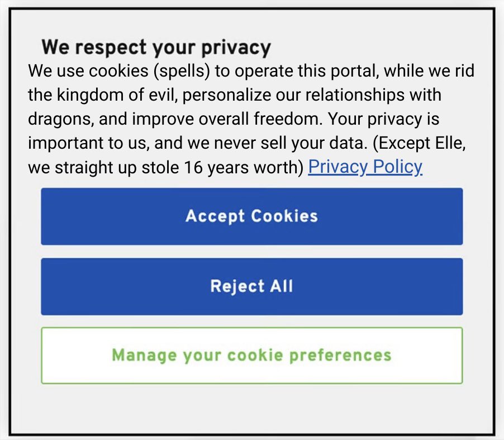Screen dimensions: 504x440
Task: Click the 'Accept Cookies' label text
Action: click(251, 216)
